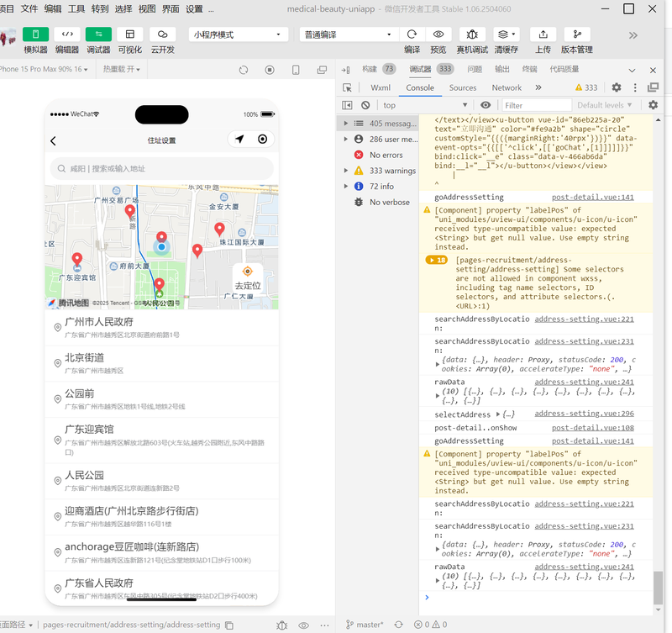Expand the Default levels log dropdown
This screenshot has height=633, width=672.
click(605, 105)
